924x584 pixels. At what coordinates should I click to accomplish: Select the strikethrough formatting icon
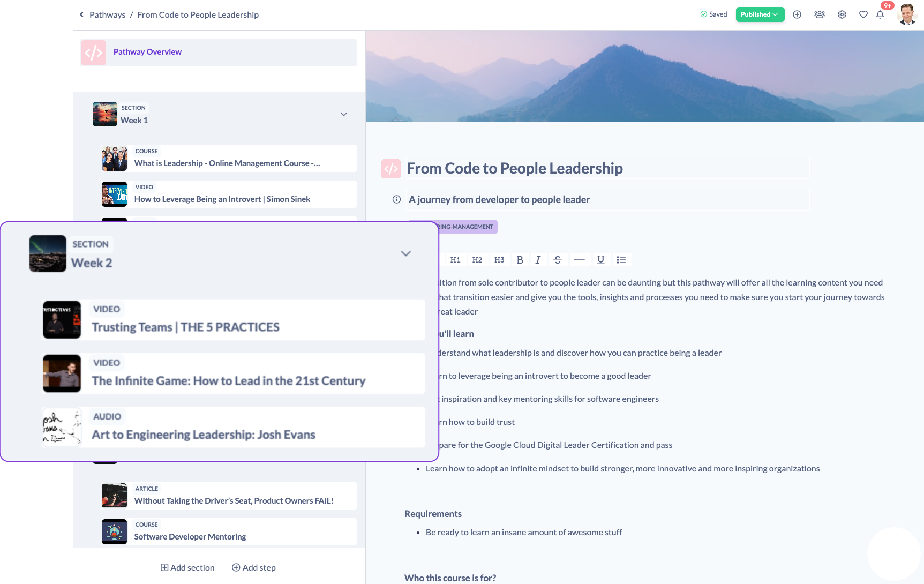click(558, 260)
